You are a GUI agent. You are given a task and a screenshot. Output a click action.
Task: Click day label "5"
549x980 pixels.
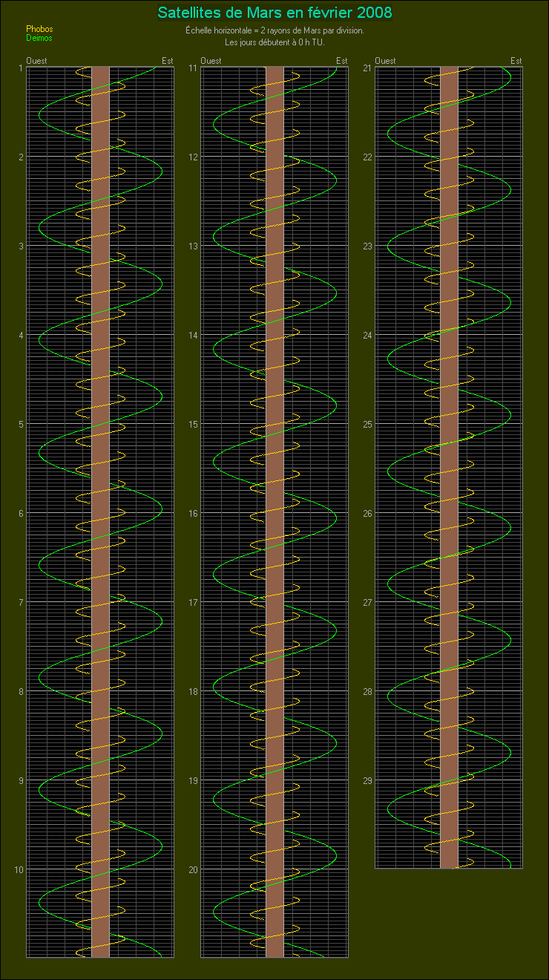(20, 424)
